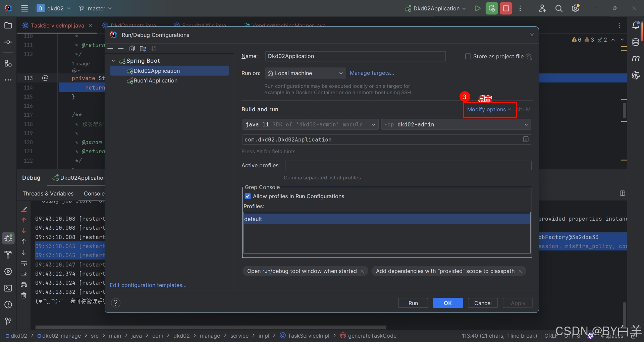Open -cp dkd02-admin classpath dropdown
The width and height of the screenshot is (644, 342).
(x=456, y=124)
